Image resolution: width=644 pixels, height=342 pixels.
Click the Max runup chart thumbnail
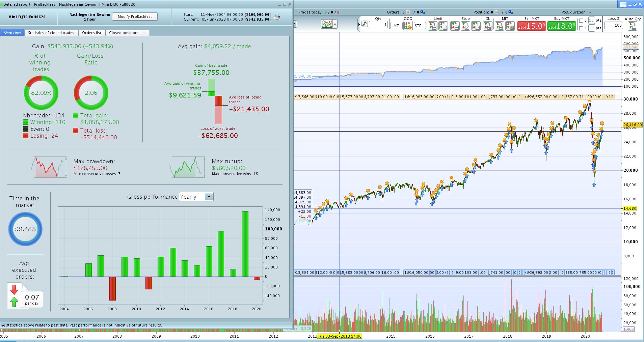point(187,167)
